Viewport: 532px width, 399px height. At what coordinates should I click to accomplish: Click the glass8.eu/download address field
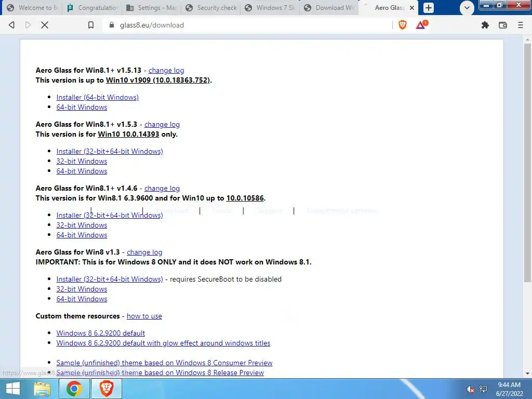tap(248, 25)
